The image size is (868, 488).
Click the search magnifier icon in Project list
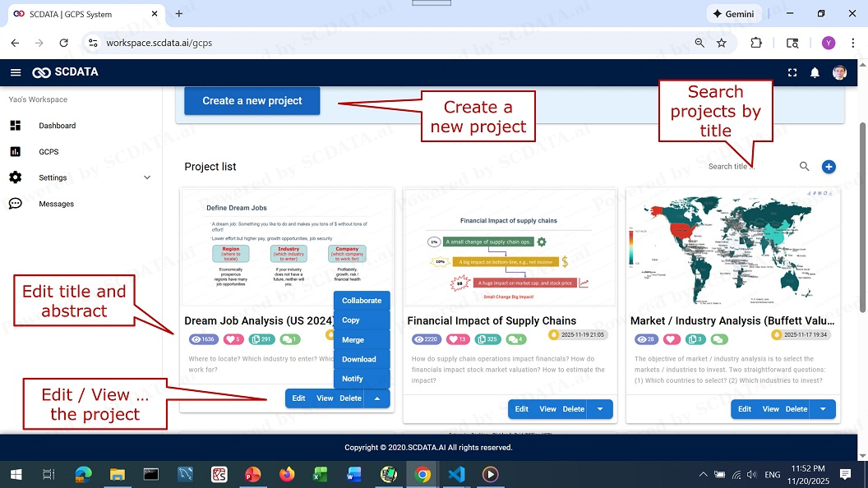pyautogui.click(x=805, y=167)
